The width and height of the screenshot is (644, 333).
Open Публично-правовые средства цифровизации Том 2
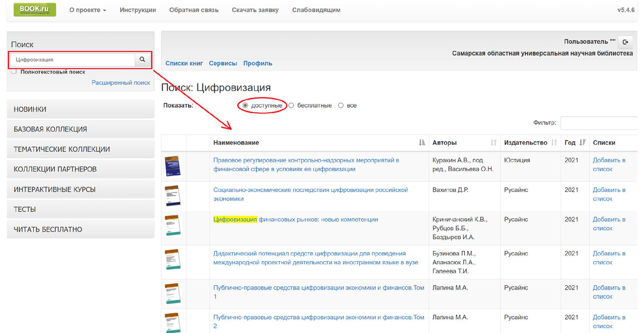pyautogui.click(x=319, y=322)
